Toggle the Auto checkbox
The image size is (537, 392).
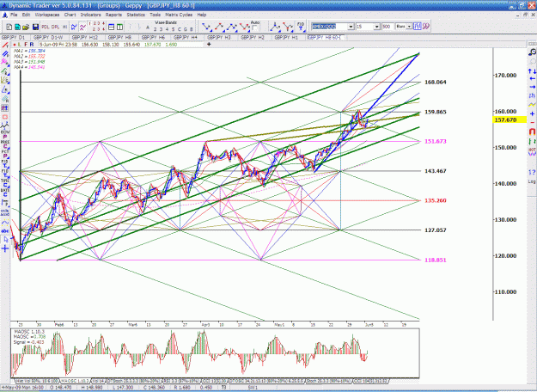click(255, 28)
